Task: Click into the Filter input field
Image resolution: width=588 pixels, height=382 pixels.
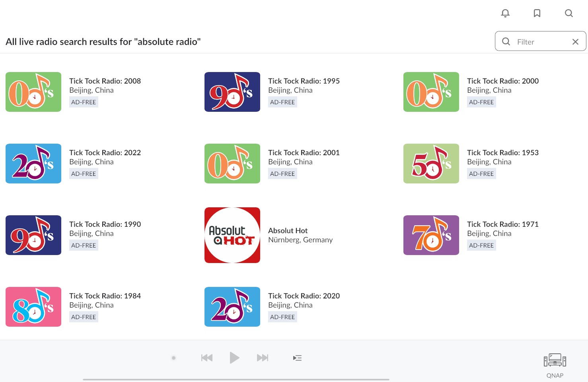Action: click(540, 41)
